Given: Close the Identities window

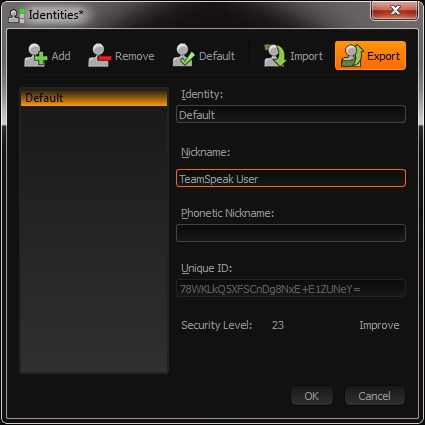Looking at the screenshot, I should tap(395, 10).
